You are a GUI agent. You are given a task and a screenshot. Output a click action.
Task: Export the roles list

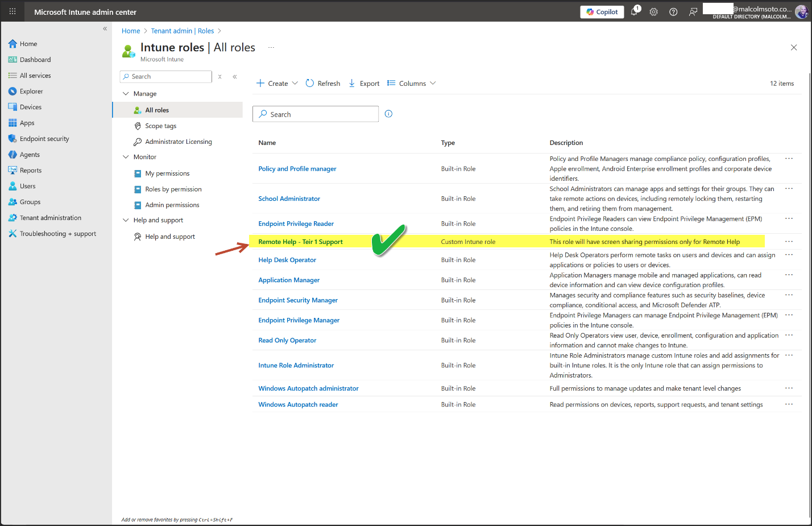click(x=364, y=84)
